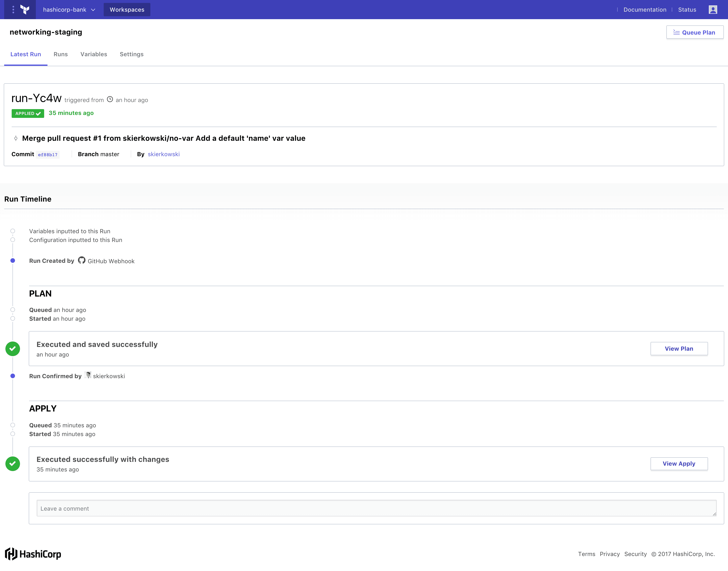Viewport: 728px width, 571px height.
Task: Click the clock icon near triggered time
Action: [x=110, y=99]
